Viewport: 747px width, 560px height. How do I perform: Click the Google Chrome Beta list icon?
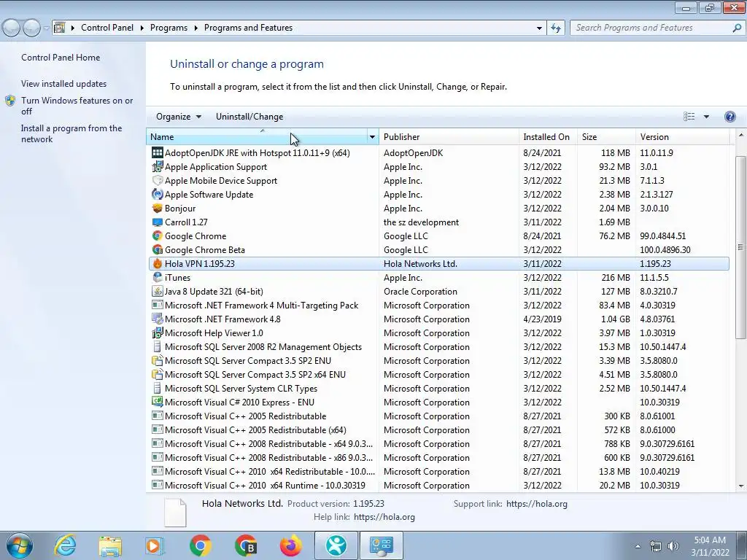pos(157,249)
